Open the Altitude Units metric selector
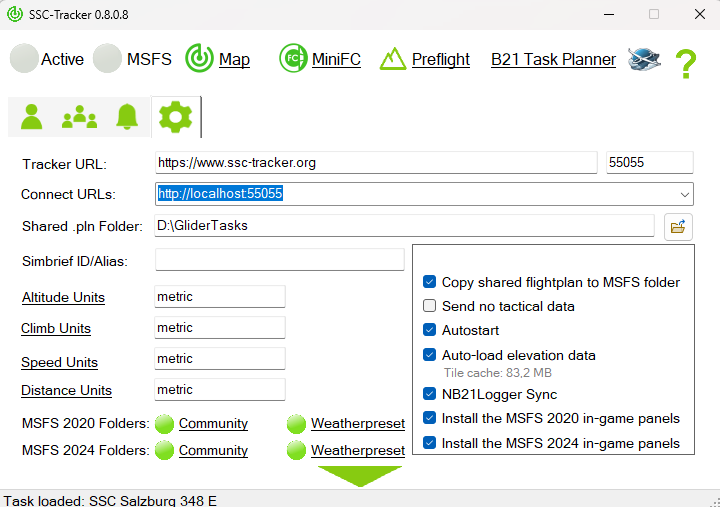This screenshot has width=720, height=507. [x=220, y=297]
